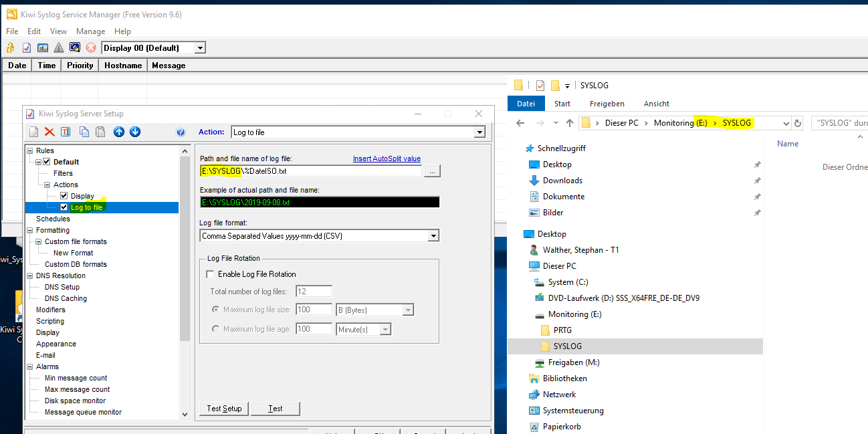
Task: Select Filters under Default rule
Action: 63,173
